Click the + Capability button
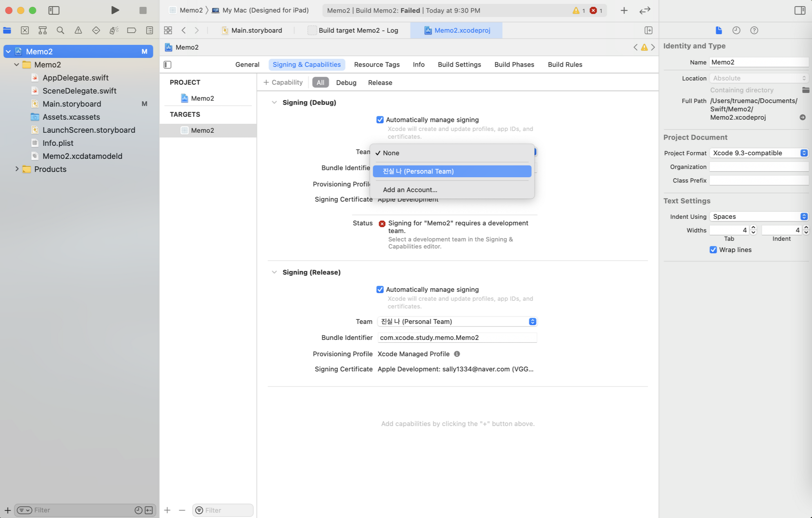 283,83
